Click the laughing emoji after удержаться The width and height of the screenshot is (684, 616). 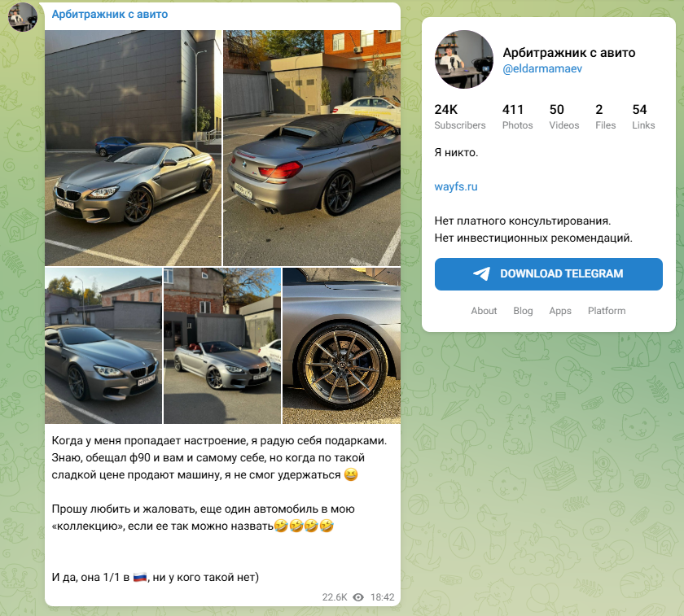(351, 474)
